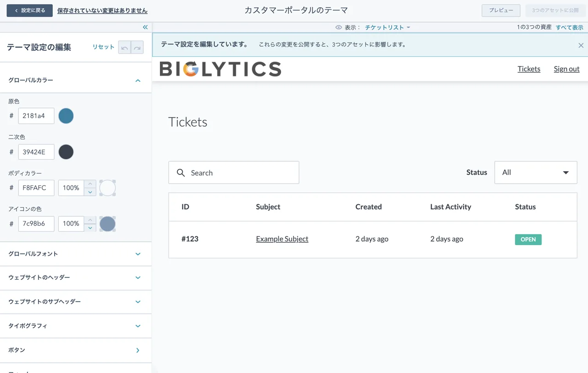This screenshot has height=373, width=588.
Task: Click the ID column header
Action: pyautogui.click(x=185, y=207)
